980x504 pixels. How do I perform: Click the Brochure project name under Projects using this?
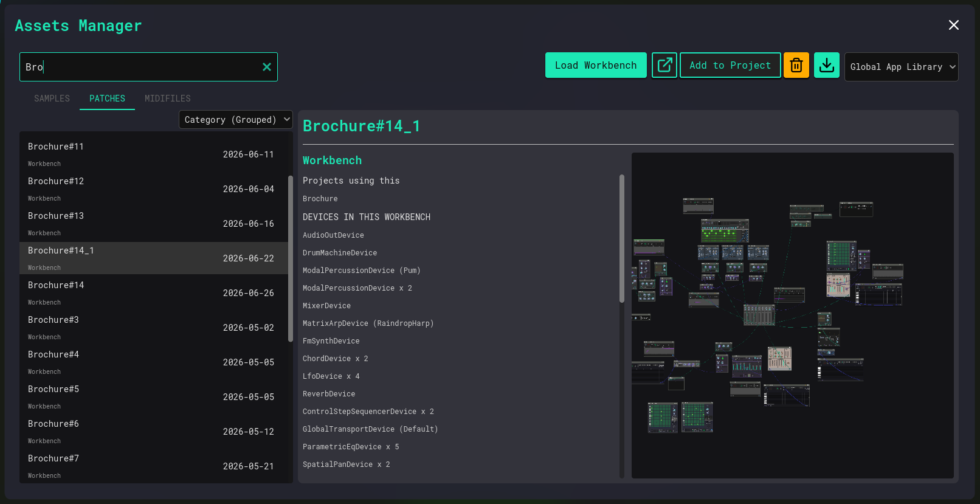click(320, 199)
